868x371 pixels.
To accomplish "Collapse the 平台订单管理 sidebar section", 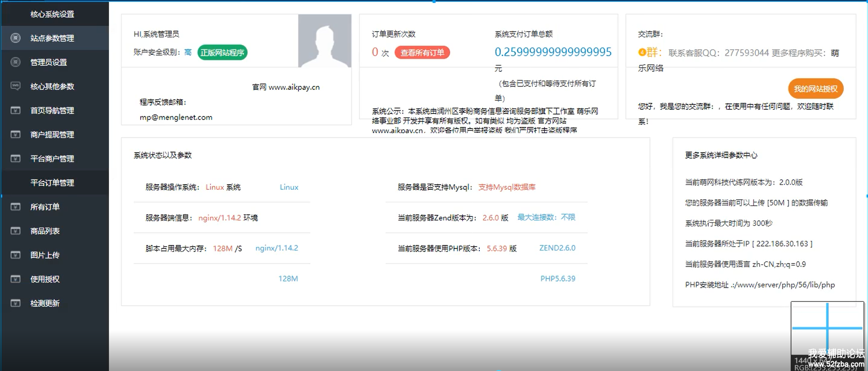I will click(x=52, y=183).
